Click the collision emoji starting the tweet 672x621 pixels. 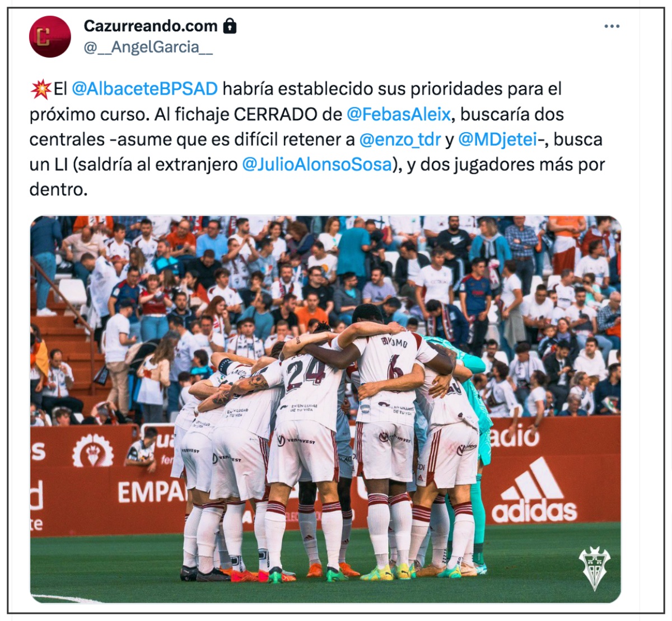tap(41, 89)
